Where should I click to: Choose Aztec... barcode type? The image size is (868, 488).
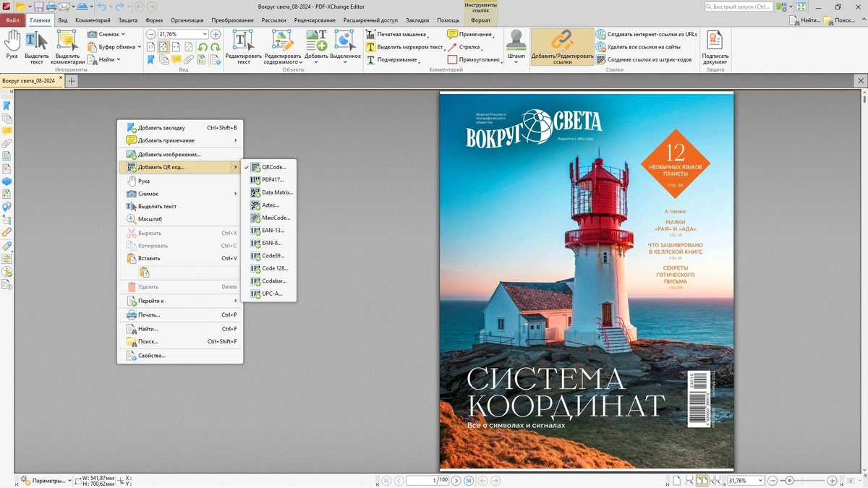[x=268, y=205]
